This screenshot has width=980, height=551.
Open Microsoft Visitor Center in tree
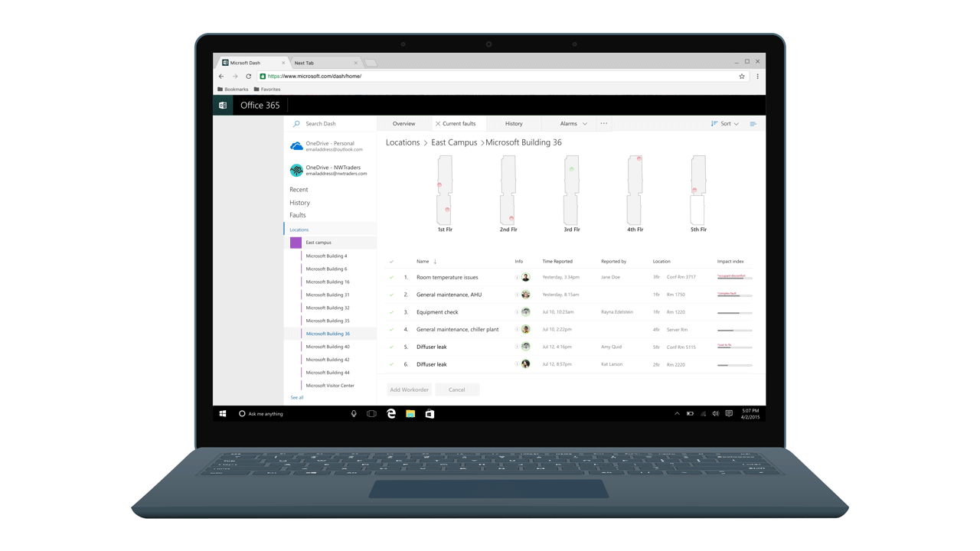pyautogui.click(x=330, y=386)
